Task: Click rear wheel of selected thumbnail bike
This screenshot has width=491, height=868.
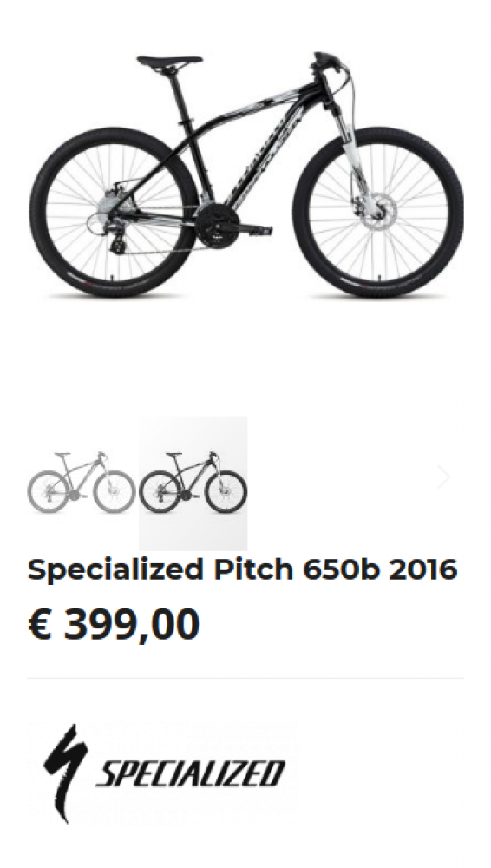Action: 160,491
